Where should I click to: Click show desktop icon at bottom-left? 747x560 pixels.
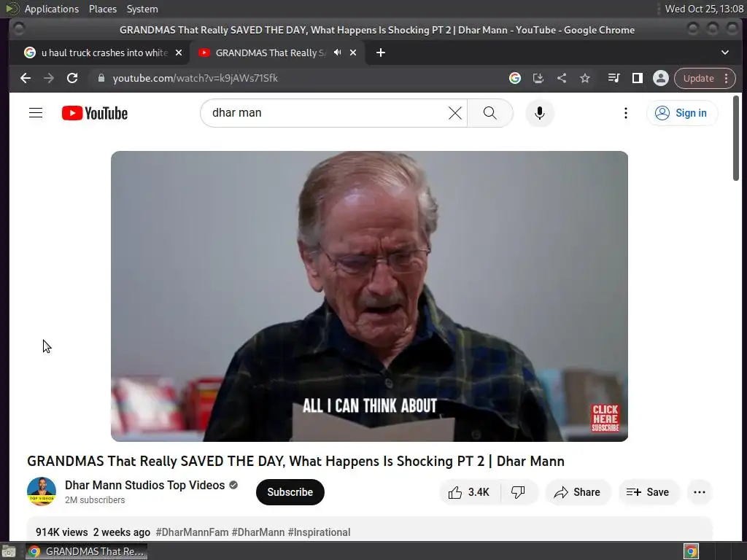(x=9, y=551)
